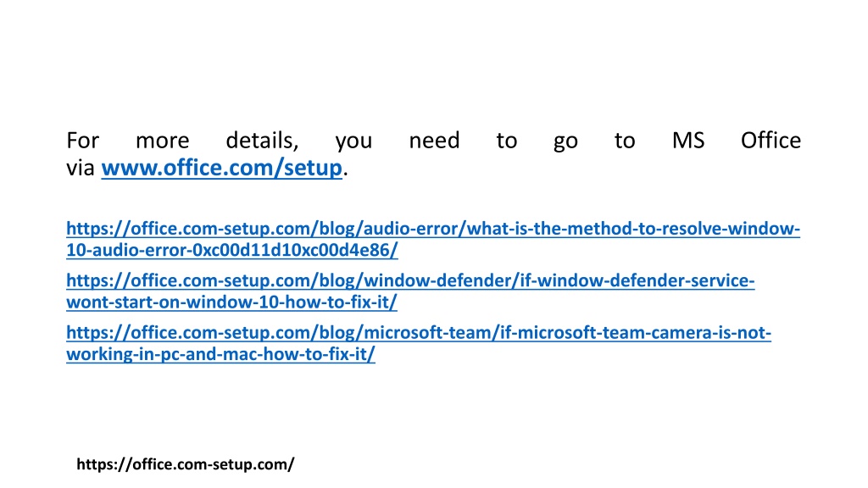Click the word 'via' before the setup link
The height and width of the screenshot is (488, 868).
pyautogui.click(x=81, y=169)
